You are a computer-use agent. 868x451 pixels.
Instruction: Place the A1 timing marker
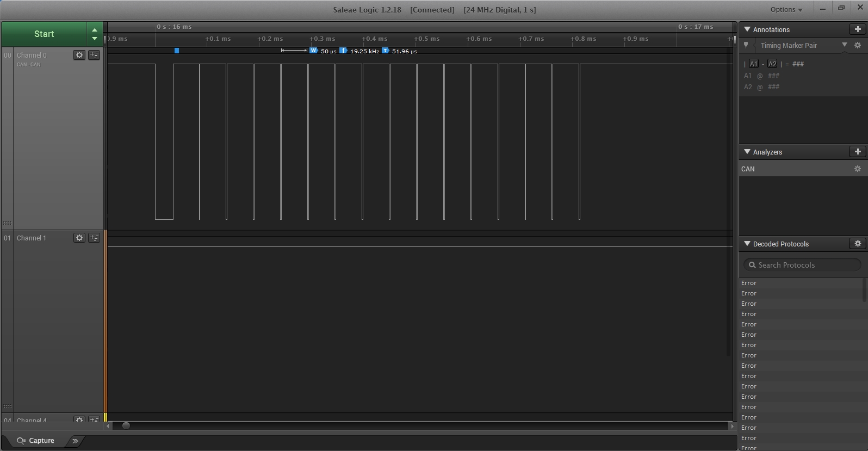(x=753, y=64)
